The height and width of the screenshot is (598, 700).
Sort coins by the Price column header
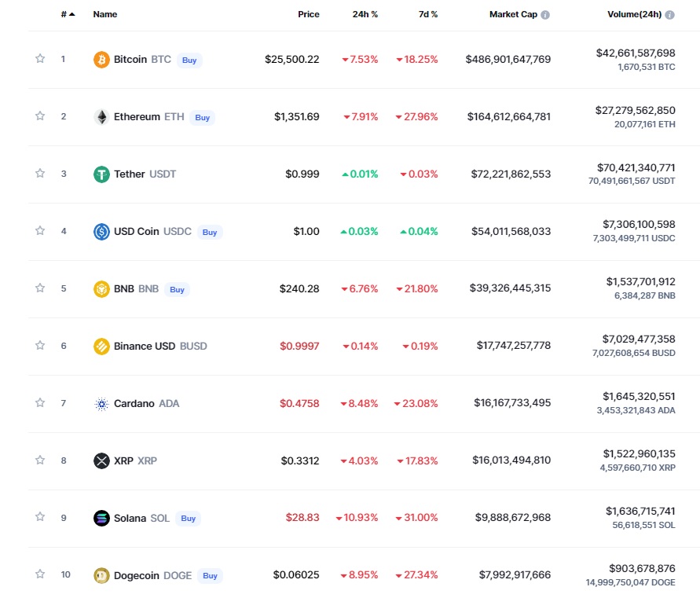[x=309, y=14]
